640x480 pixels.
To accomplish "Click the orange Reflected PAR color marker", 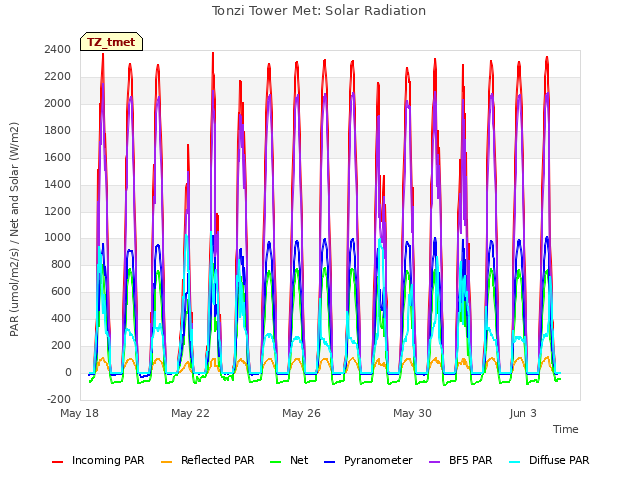I will pos(167,462).
